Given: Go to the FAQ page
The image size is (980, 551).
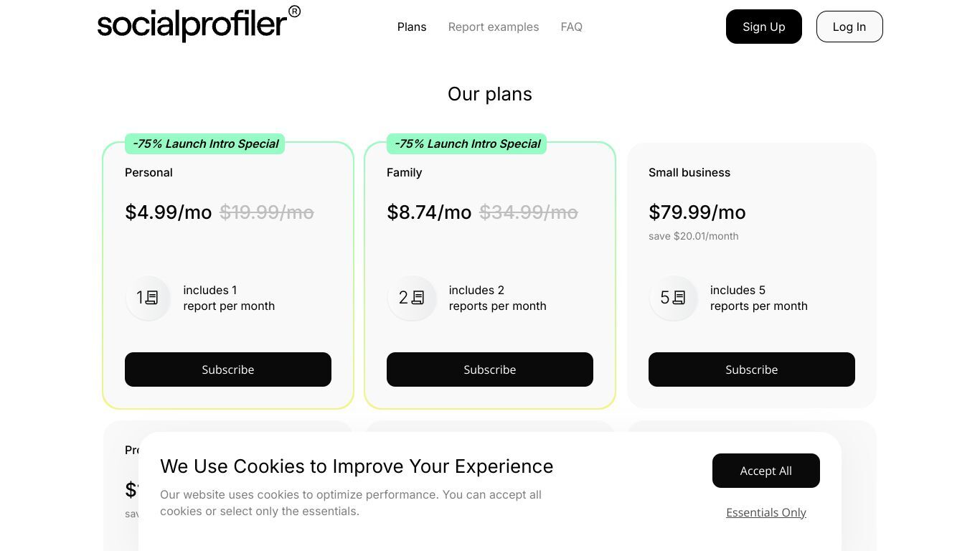Looking at the screenshot, I should click(572, 27).
